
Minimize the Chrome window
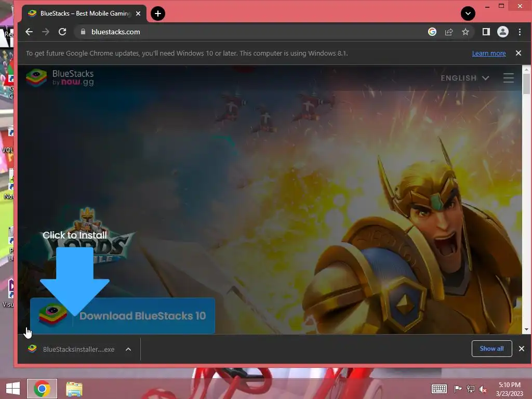[487, 6]
